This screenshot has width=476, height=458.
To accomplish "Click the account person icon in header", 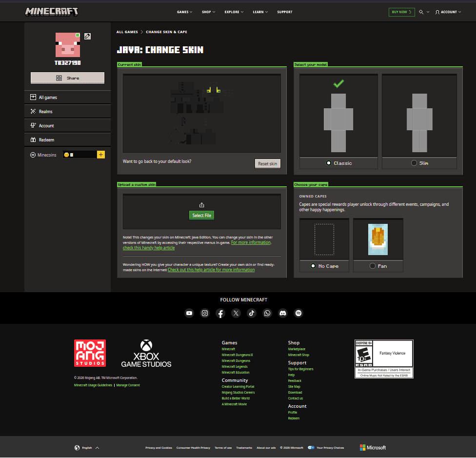I will 437,12.
